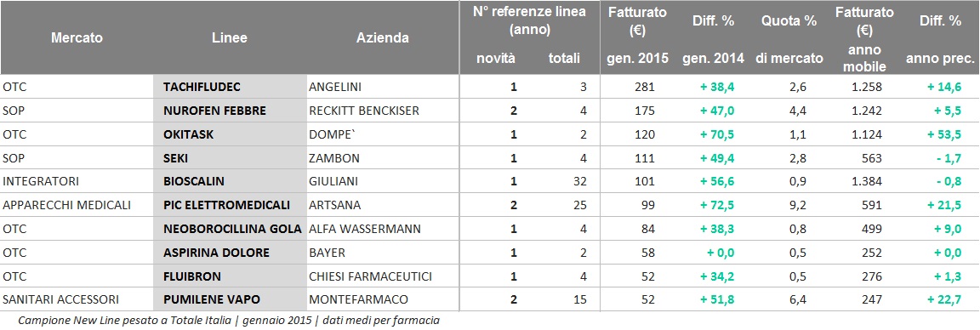
Task: Select the BIOSCALIN line cell
Action: 230,181
